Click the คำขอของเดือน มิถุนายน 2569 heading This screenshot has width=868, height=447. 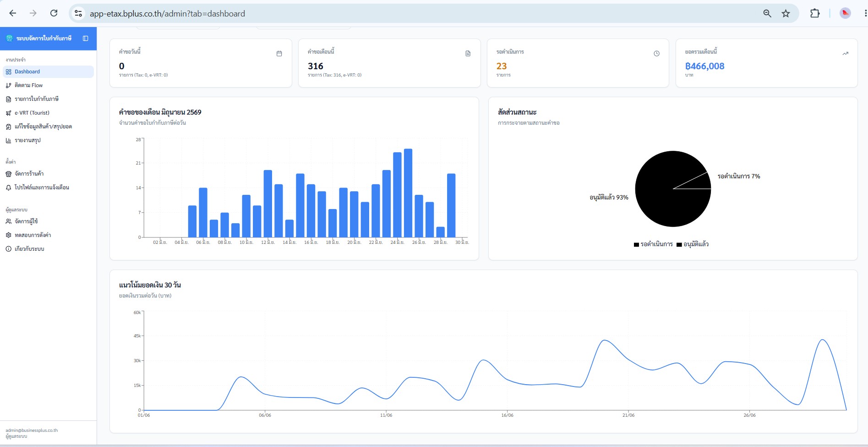tap(160, 112)
